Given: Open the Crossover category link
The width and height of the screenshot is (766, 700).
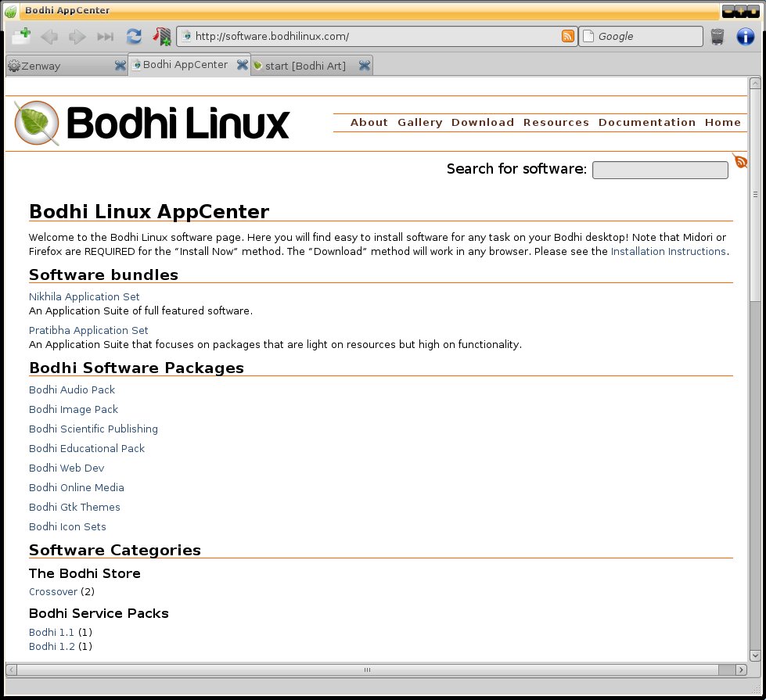Looking at the screenshot, I should 53,591.
